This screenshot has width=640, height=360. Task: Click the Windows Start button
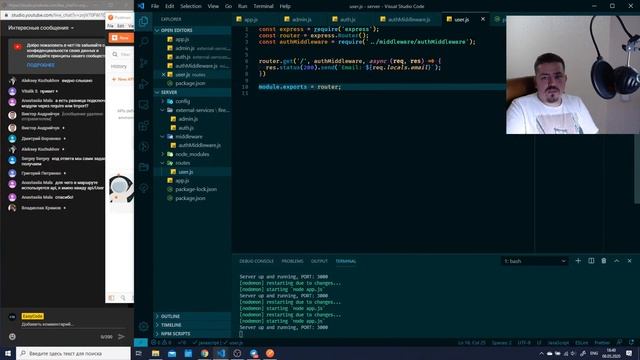coord(8,353)
